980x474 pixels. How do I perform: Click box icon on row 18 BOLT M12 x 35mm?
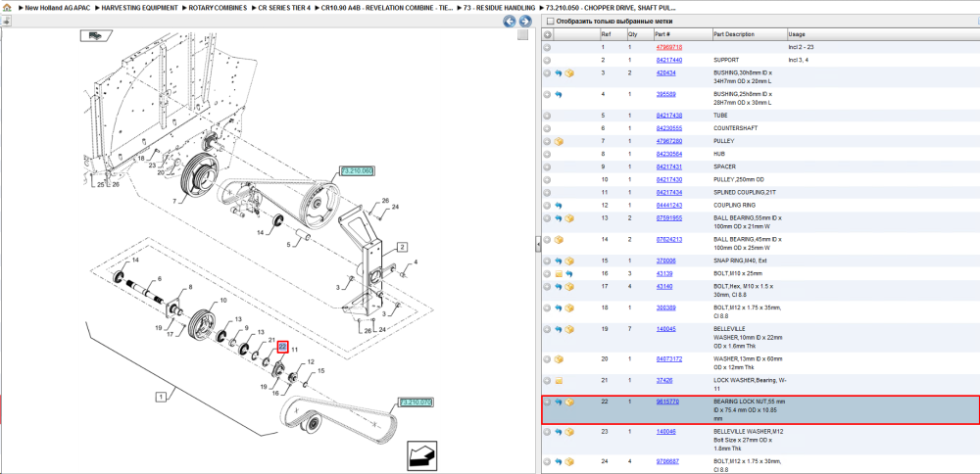pyautogui.click(x=568, y=308)
